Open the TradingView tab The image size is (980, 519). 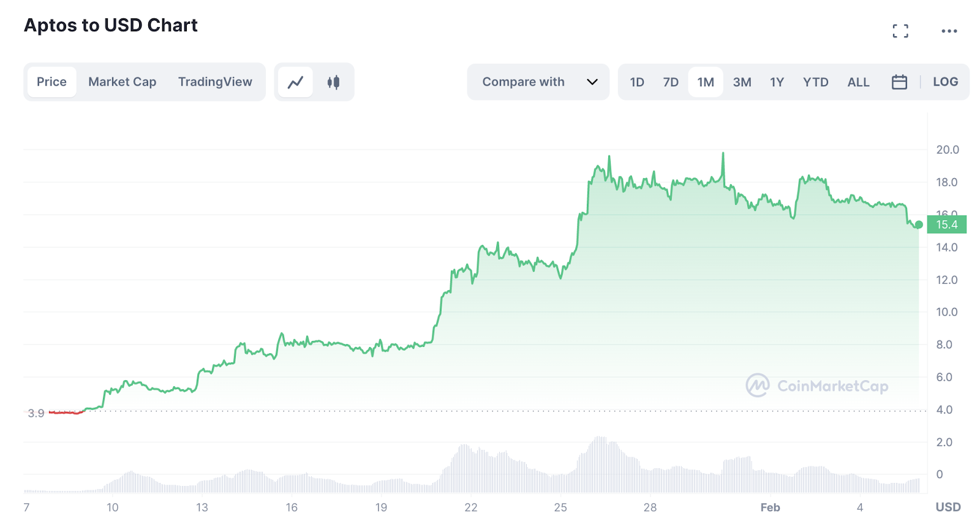[215, 82]
